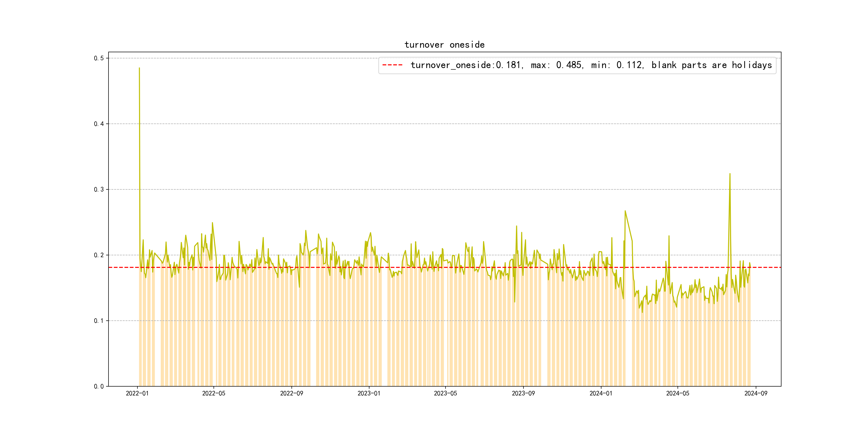Click the 0.2 y-axis tick label
The image size is (868, 434).
[x=99, y=255]
